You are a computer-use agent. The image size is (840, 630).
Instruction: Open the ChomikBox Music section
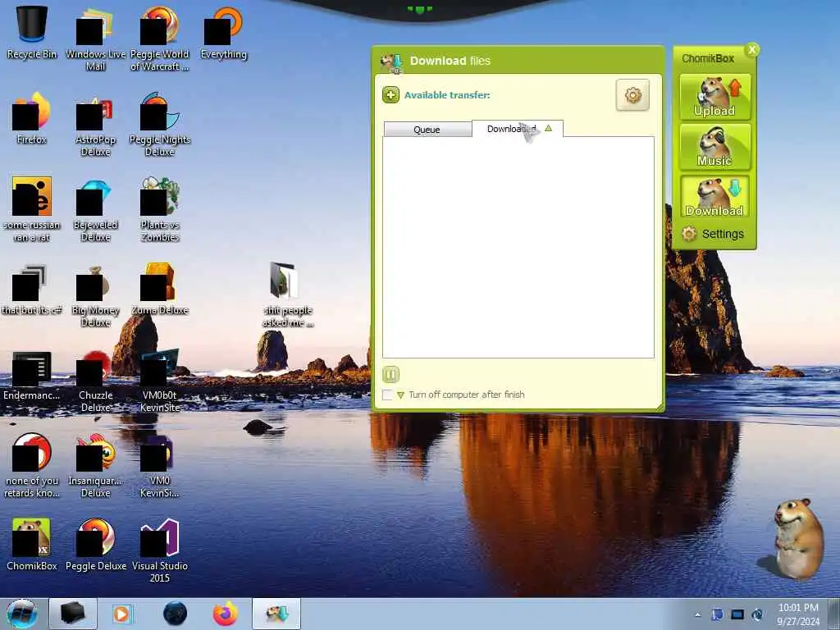tap(714, 147)
